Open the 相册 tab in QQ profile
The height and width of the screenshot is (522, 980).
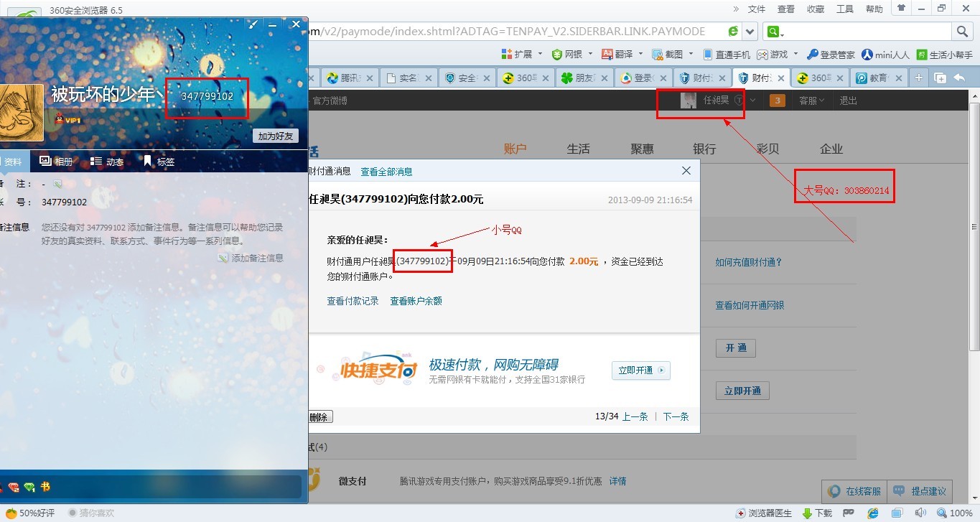pyautogui.click(x=56, y=162)
